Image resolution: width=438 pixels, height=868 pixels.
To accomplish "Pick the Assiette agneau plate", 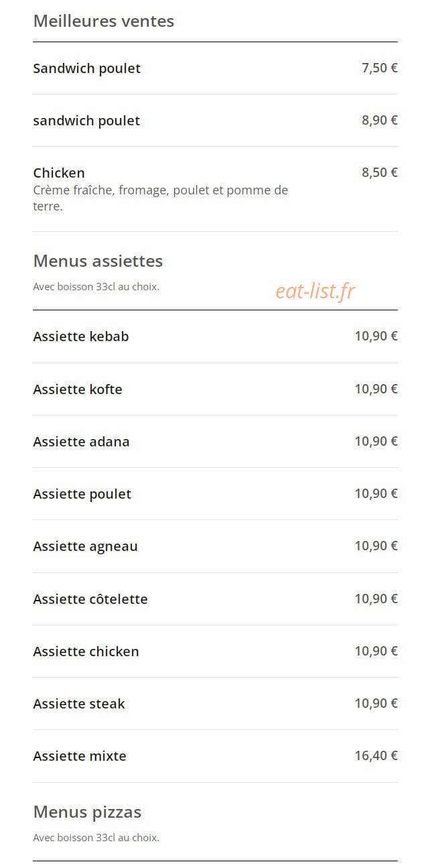I will point(215,546).
